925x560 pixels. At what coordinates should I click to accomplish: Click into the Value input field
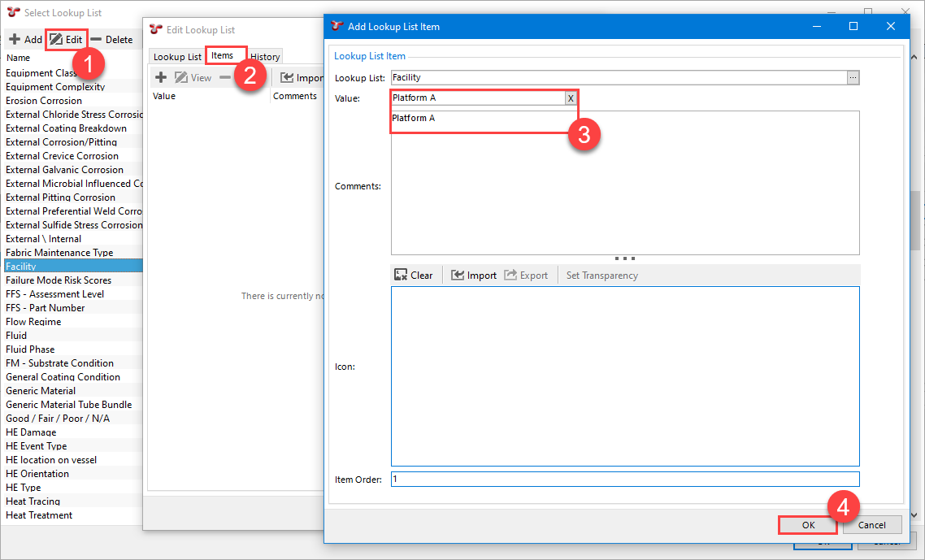click(x=478, y=98)
